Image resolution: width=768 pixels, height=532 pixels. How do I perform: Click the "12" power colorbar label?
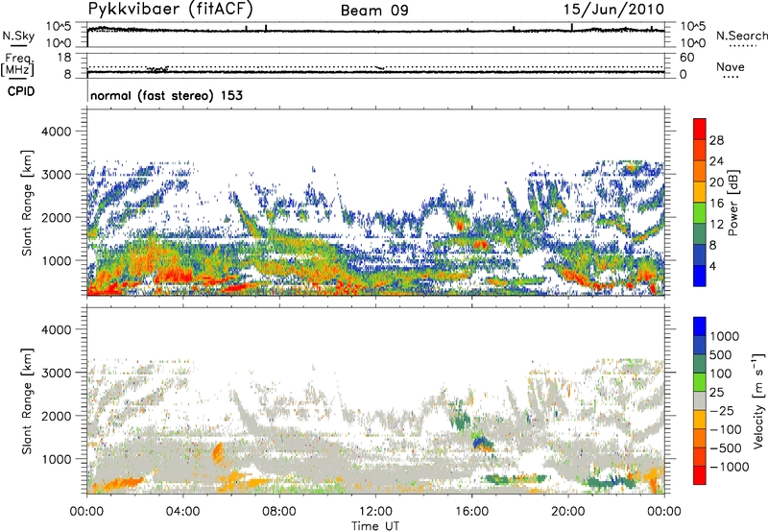[x=716, y=225]
